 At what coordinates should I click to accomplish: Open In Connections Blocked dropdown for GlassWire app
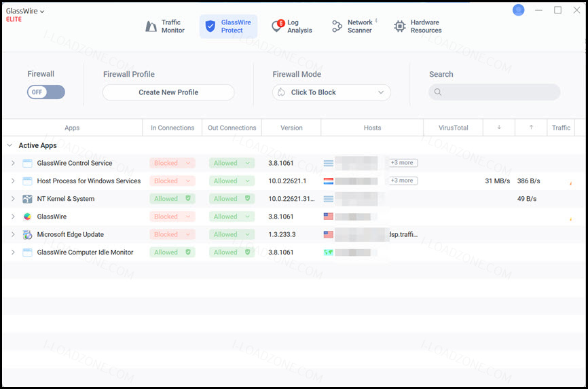point(172,217)
